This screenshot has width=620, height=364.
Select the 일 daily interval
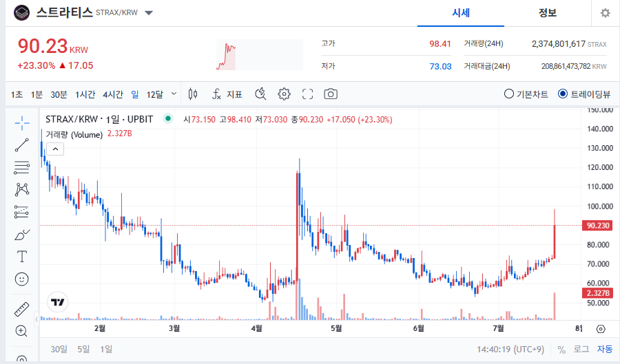click(x=135, y=94)
